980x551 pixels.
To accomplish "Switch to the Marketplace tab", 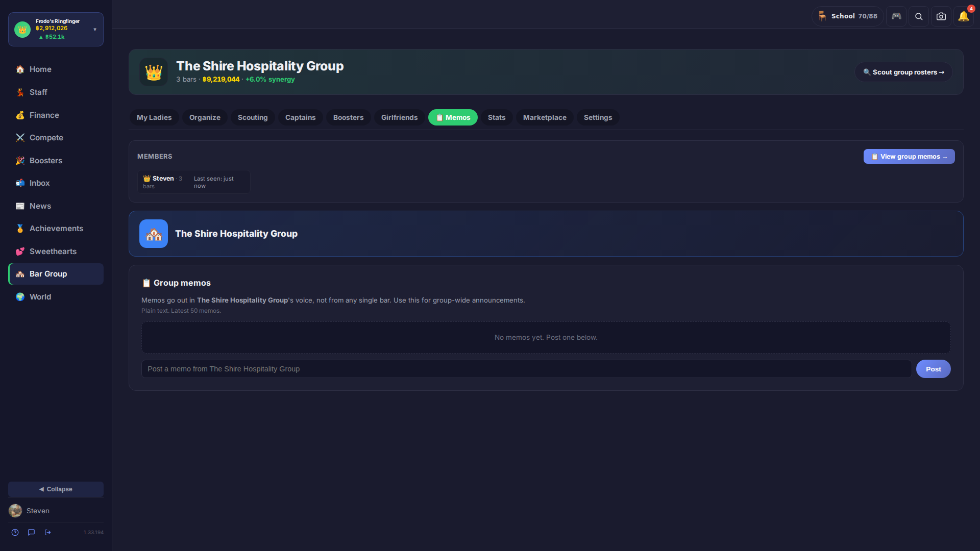I will pyautogui.click(x=545, y=117).
